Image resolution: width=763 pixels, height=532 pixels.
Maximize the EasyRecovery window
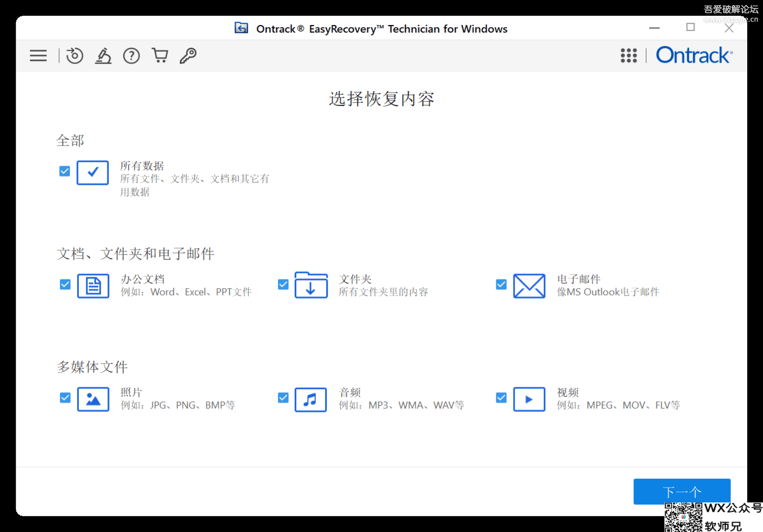(x=691, y=28)
